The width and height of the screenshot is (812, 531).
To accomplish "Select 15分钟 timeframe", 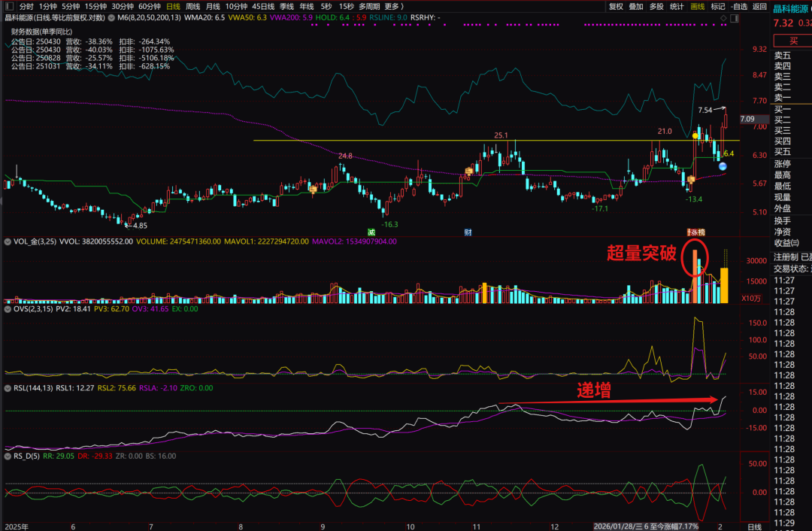I will pos(95,6).
